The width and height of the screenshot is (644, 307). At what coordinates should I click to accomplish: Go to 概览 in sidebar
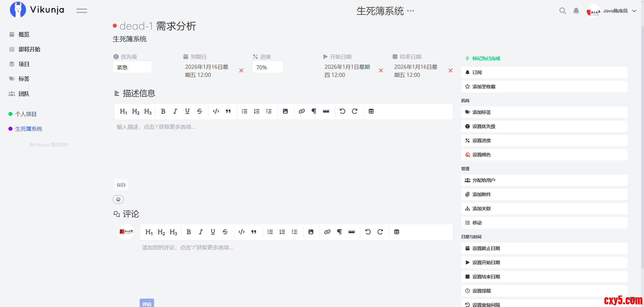click(24, 34)
